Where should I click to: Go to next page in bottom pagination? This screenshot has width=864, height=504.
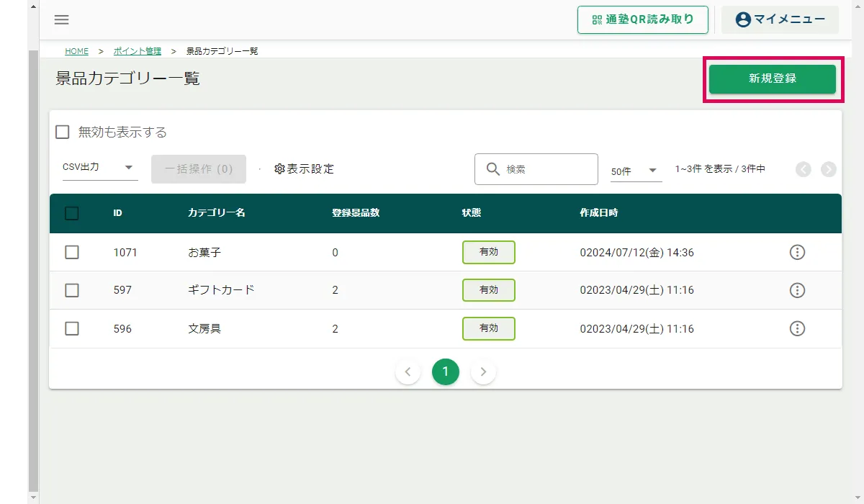[x=483, y=372]
